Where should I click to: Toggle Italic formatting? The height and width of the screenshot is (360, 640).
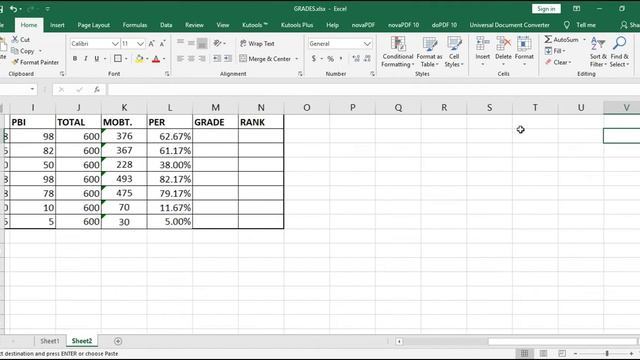(x=86, y=59)
